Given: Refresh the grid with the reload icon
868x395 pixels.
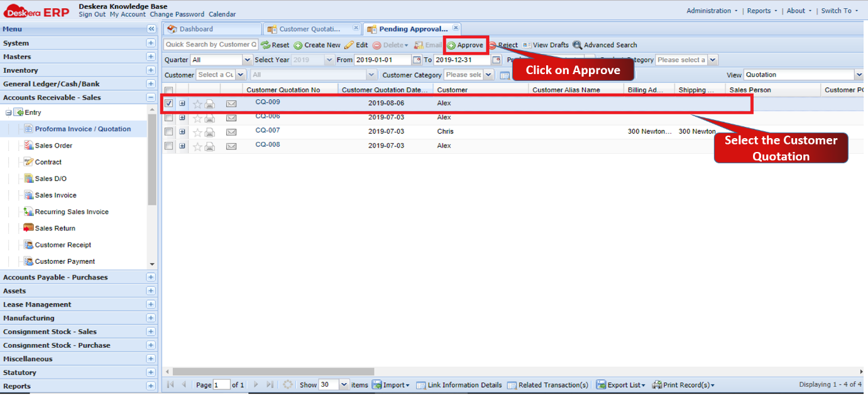Looking at the screenshot, I should pyautogui.click(x=288, y=384).
